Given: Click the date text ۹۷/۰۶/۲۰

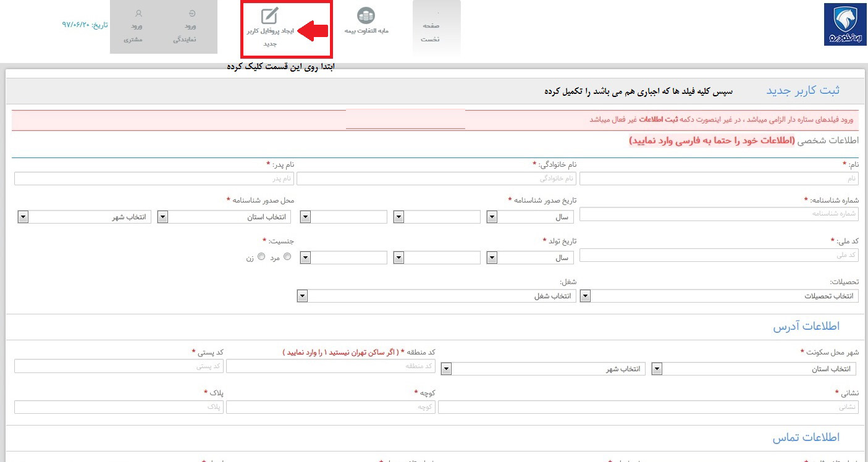Looking at the screenshot, I should [x=75, y=25].
